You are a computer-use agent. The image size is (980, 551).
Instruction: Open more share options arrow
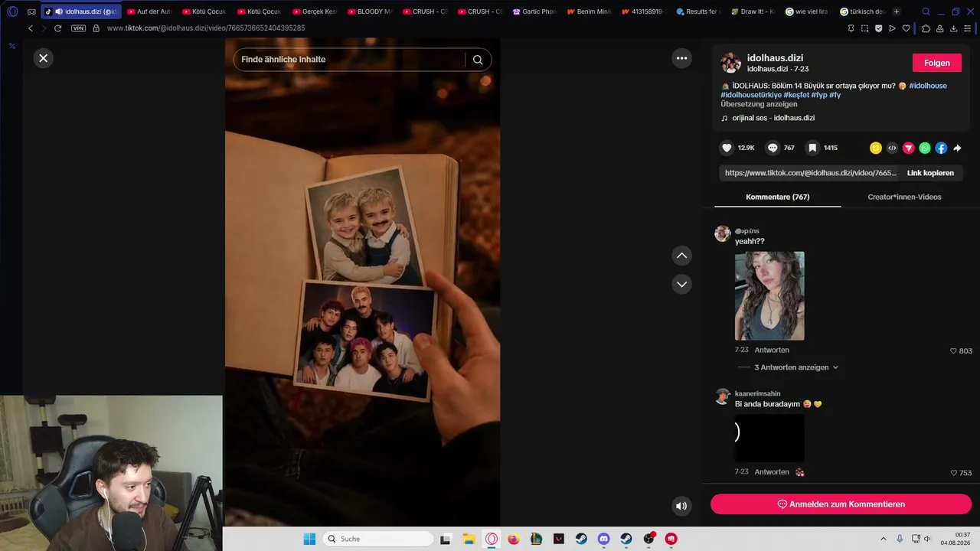coord(957,148)
